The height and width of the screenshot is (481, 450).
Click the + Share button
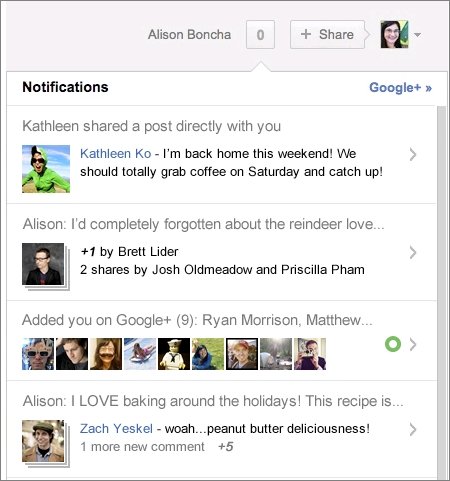pyautogui.click(x=327, y=35)
